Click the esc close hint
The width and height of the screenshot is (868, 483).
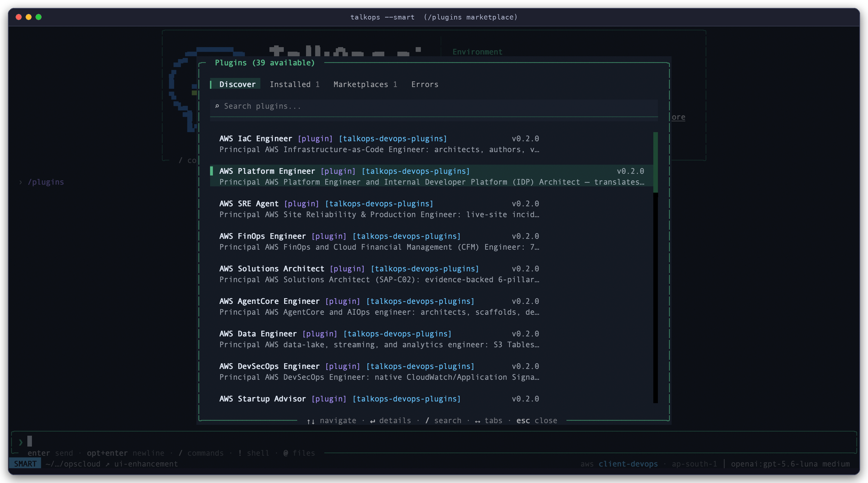tap(537, 420)
